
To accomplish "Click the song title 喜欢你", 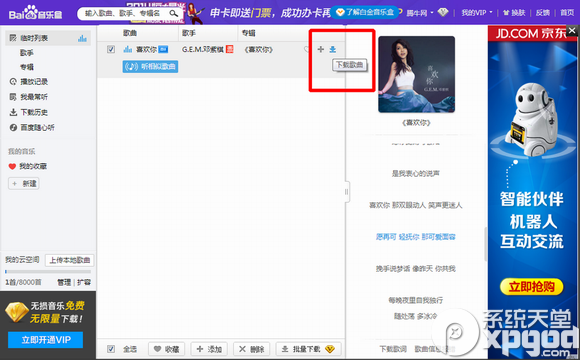I will 146,49.
